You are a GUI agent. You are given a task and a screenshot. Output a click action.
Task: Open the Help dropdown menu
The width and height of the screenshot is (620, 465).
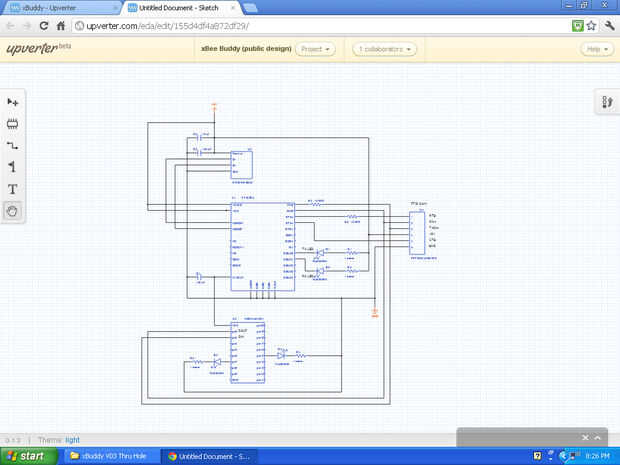pos(597,49)
